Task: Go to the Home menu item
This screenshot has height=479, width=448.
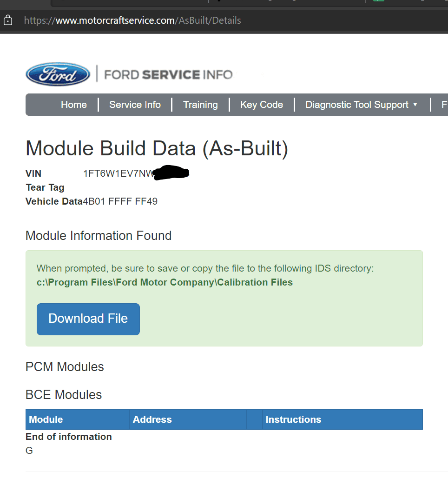Action: [x=73, y=105]
